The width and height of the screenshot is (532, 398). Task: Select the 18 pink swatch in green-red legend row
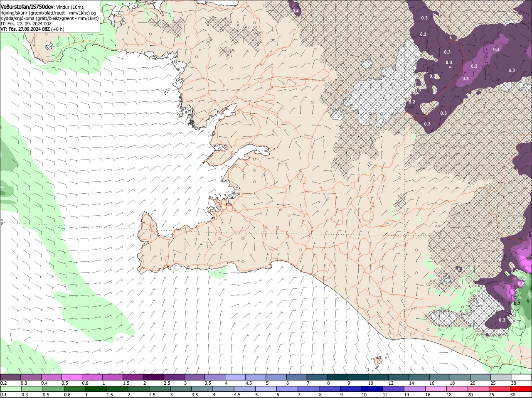coord(458,389)
